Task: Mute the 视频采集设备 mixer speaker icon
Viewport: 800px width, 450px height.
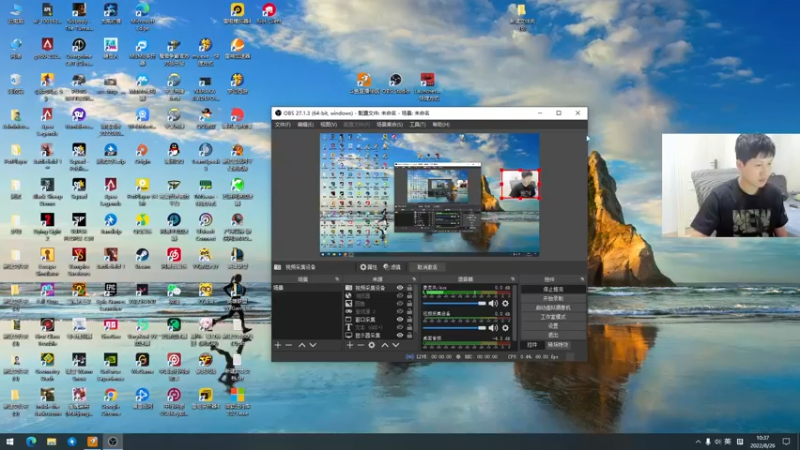Action: 493,328
